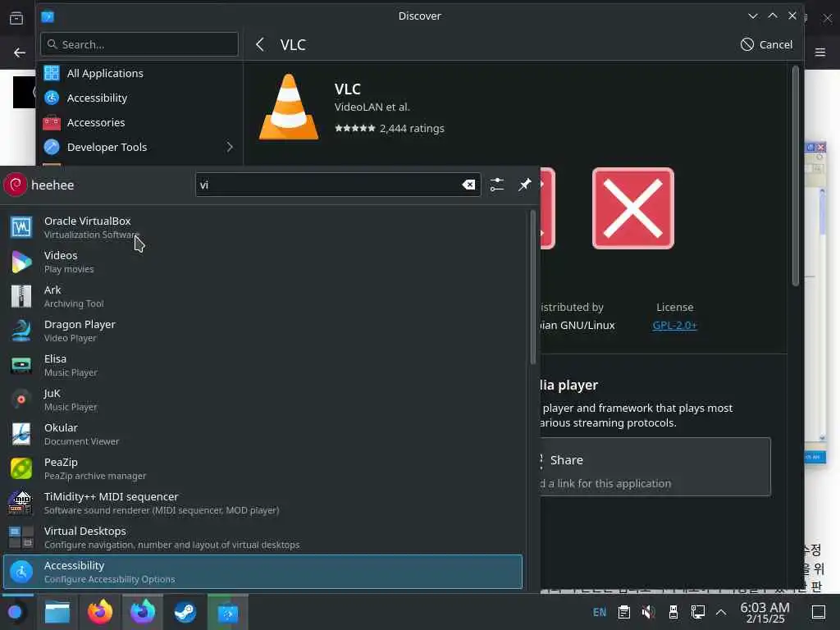Select All Applications category in Discover
The image size is (840, 630).
coord(139,73)
